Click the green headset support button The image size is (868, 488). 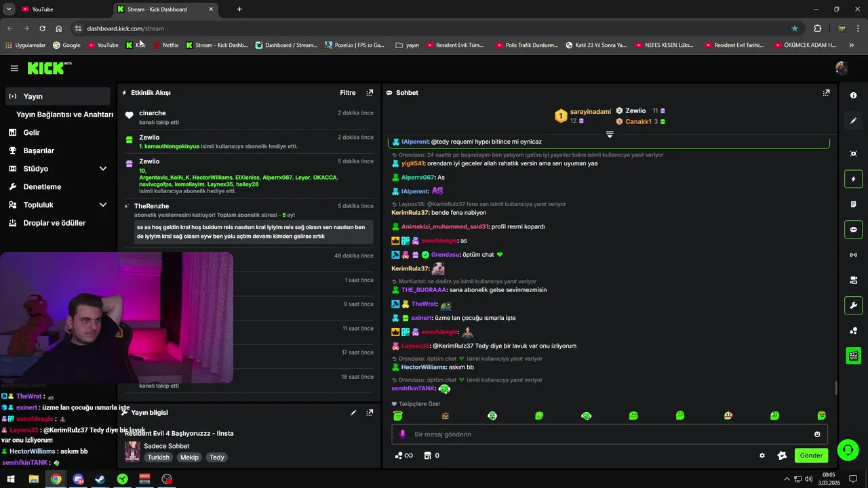[x=847, y=449]
